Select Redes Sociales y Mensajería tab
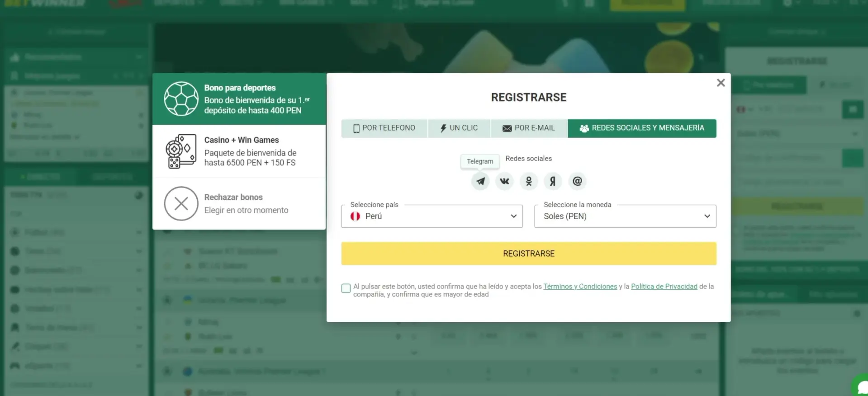This screenshot has width=868, height=396. [642, 128]
